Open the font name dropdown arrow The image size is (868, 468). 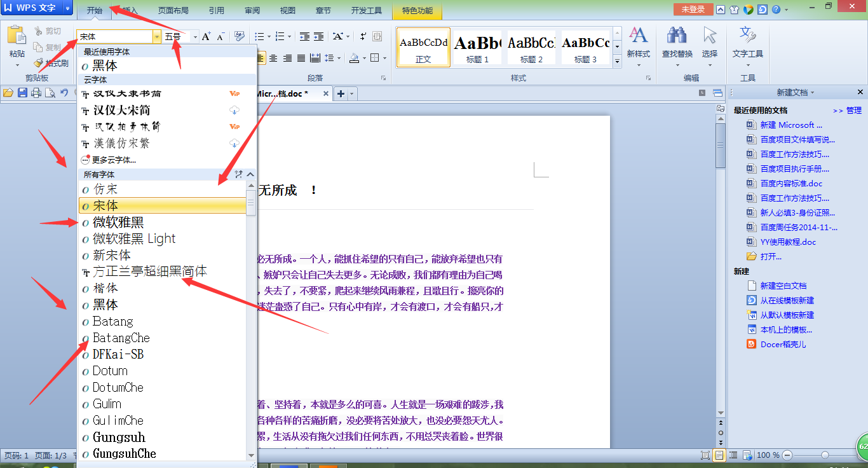[156, 37]
